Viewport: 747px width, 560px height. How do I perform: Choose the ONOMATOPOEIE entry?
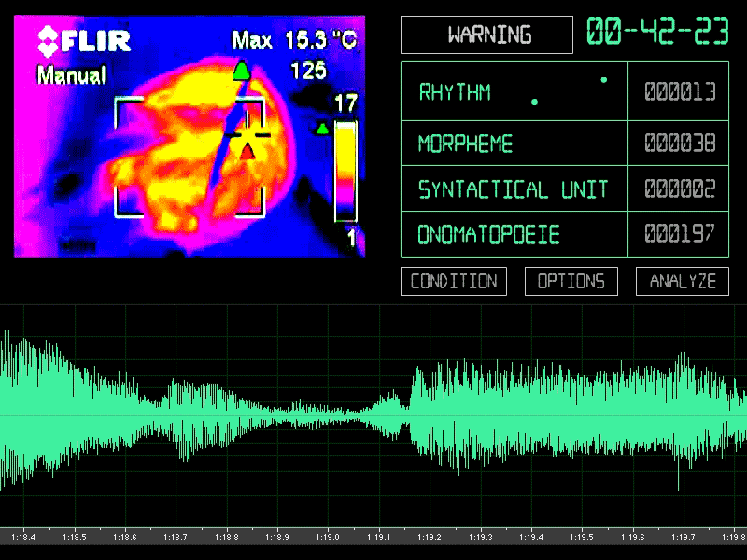[488, 234]
